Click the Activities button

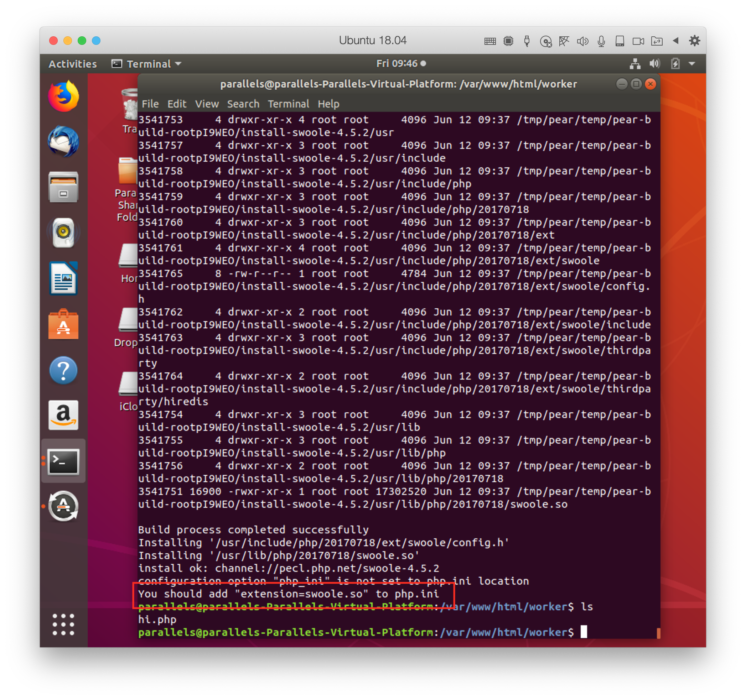(x=72, y=64)
